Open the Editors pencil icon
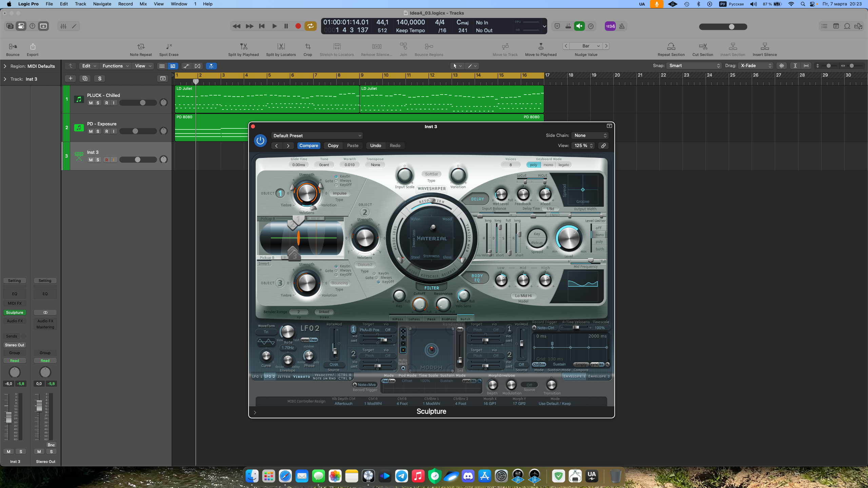The image size is (868, 488). pyautogui.click(x=74, y=26)
